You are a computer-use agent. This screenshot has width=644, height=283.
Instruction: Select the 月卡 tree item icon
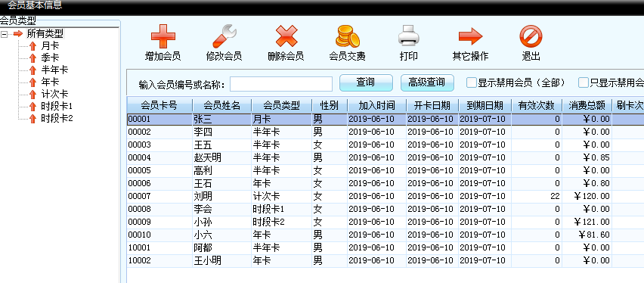(33, 45)
